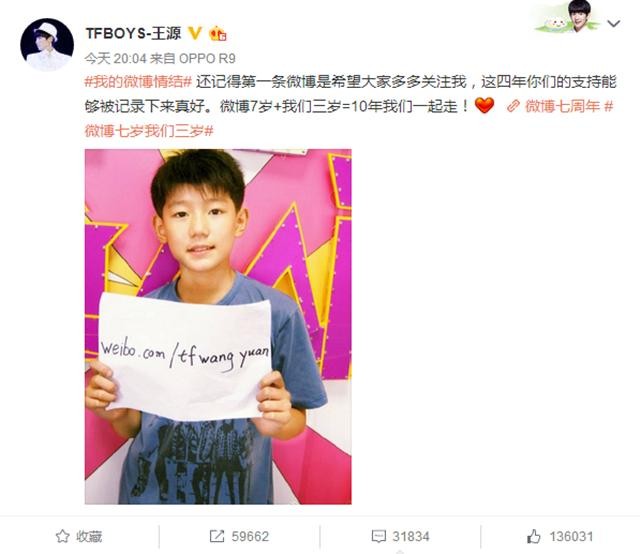Click the post timestamp 今天 20:04
The height and width of the screenshot is (554, 640).
pyautogui.click(x=116, y=58)
